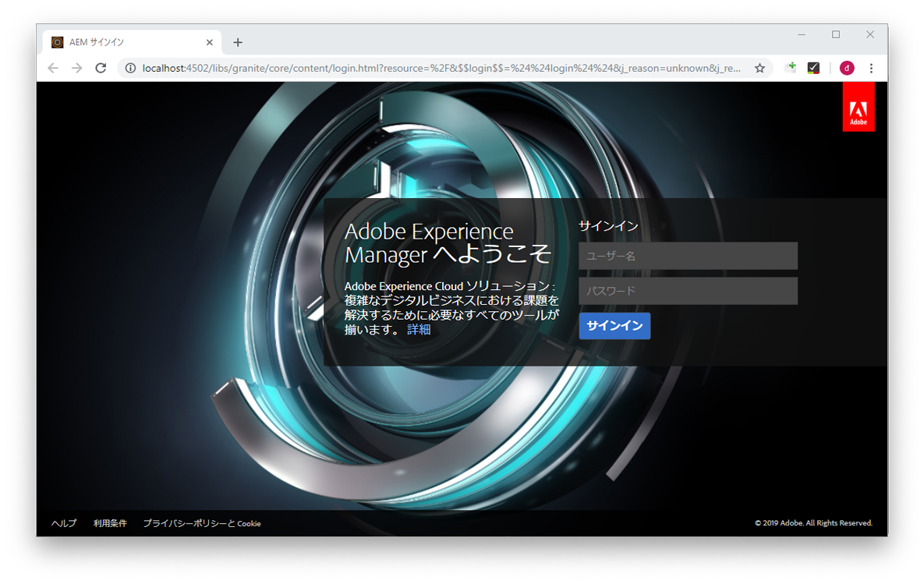Click the AEM favicon on the tab

point(57,42)
